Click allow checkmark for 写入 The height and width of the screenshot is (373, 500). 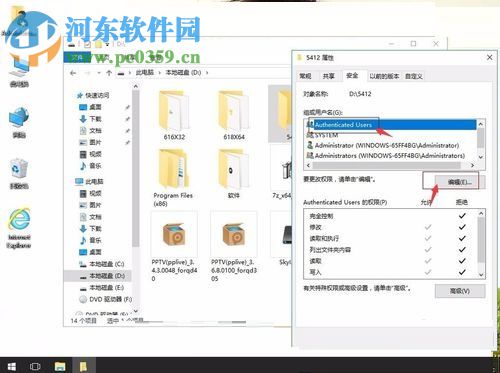(428, 272)
